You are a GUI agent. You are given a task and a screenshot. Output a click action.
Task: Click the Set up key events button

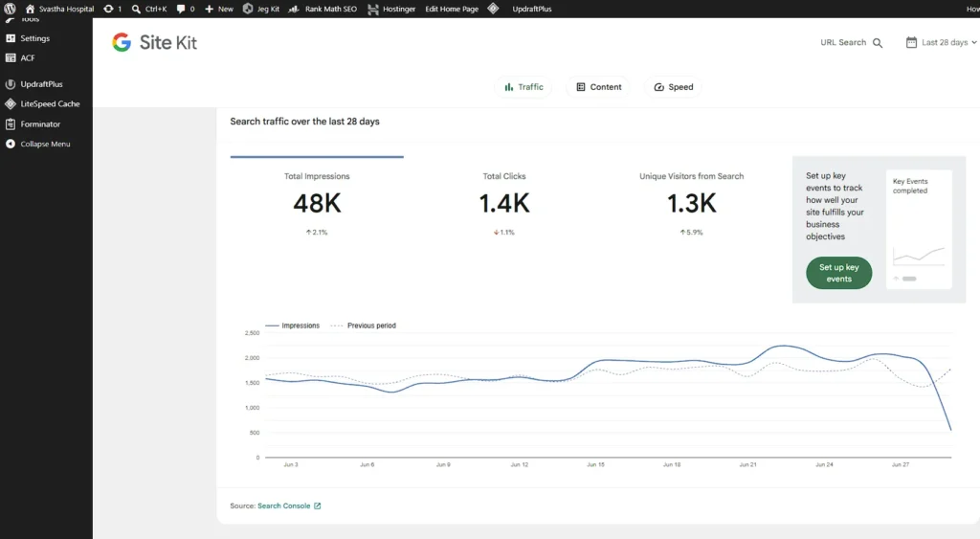tap(838, 273)
